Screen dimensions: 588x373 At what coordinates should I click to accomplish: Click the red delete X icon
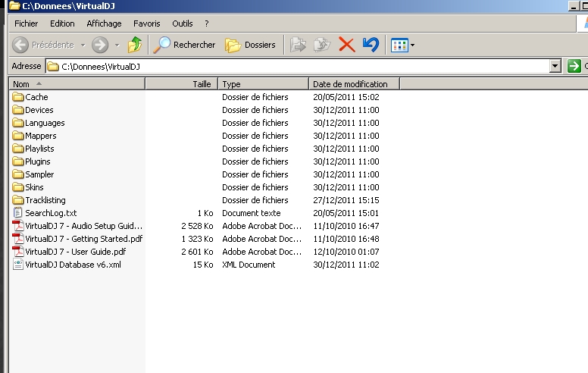click(347, 45)
